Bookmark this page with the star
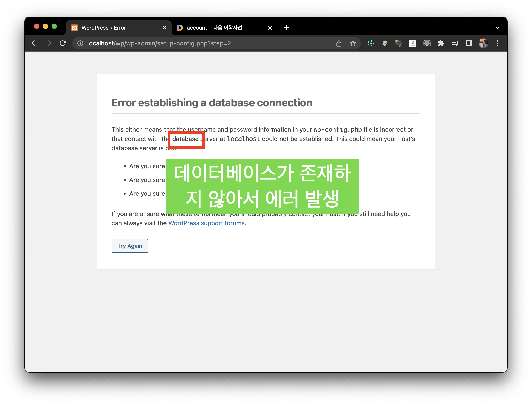 tap(353, 43)
